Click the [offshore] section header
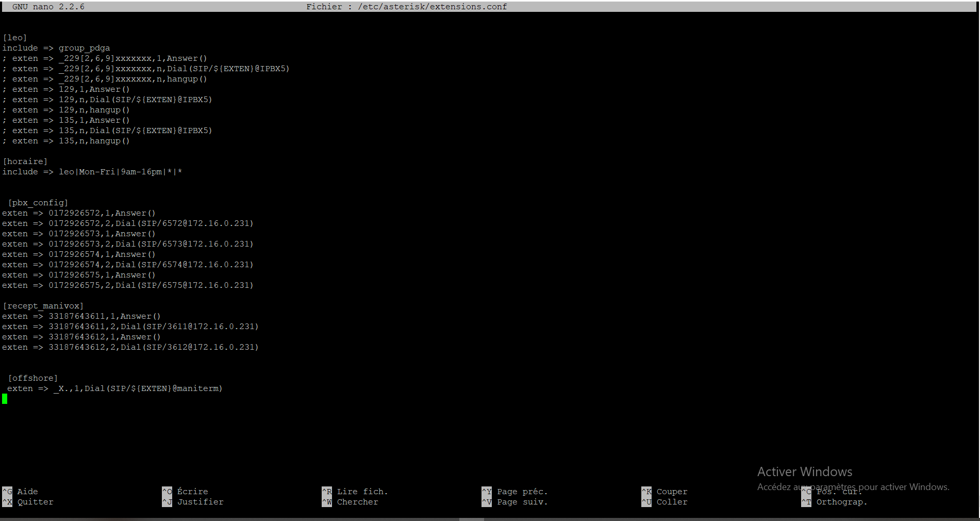 pyautogui.click(x=33, y=378)
